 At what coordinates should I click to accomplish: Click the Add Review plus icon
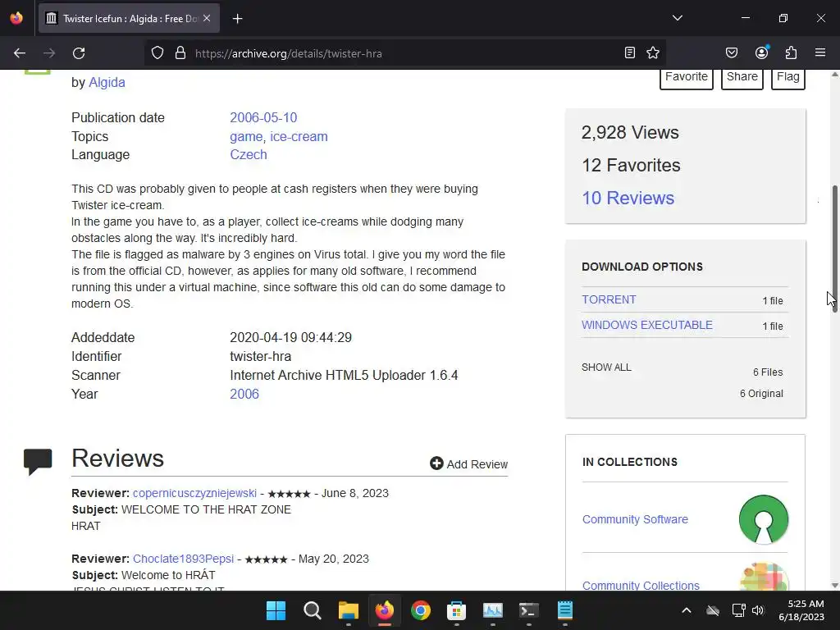tap(436, 463)
